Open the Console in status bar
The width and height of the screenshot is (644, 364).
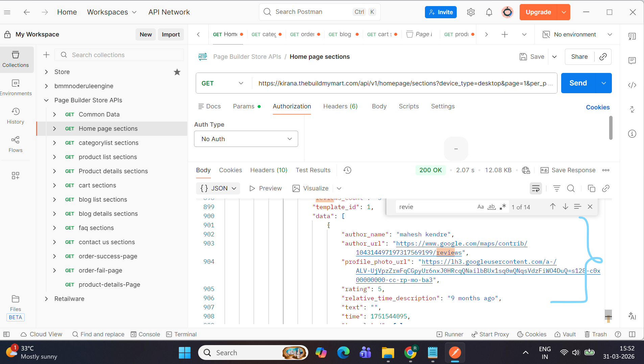coord(145,334)
